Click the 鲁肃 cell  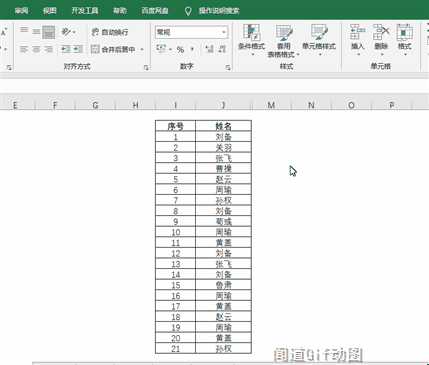point(223,285)
